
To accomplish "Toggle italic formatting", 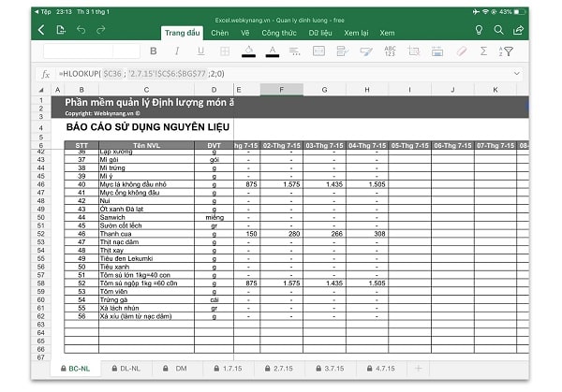I will click(177, 51).
